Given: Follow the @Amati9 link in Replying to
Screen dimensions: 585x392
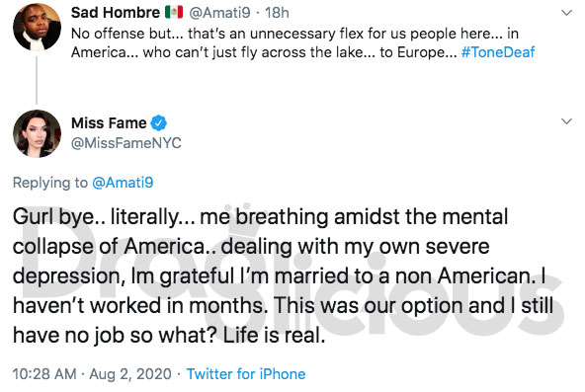Looking at the screenshot, I should click(123, 183).
